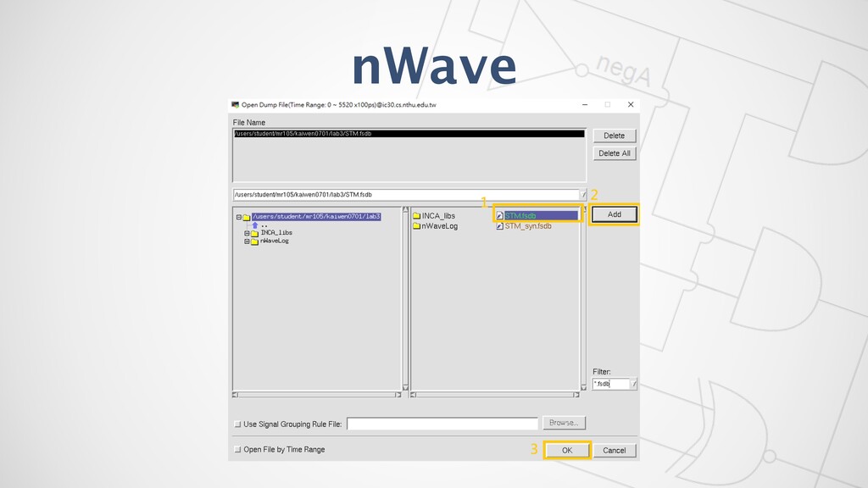Enable Use Signal Grouping Rule File checkbox
Screen dimensions: 868x488
pyautogui.click(x=237, y=424)
